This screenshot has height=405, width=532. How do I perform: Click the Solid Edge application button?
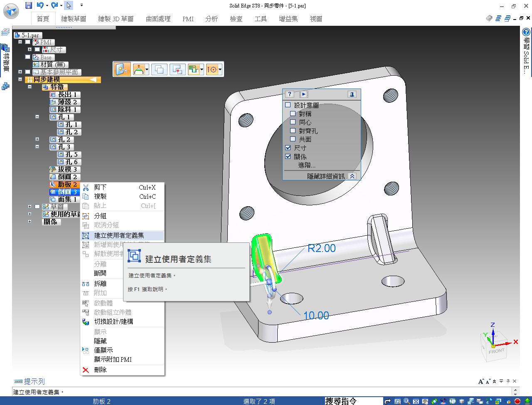[11, 11]
